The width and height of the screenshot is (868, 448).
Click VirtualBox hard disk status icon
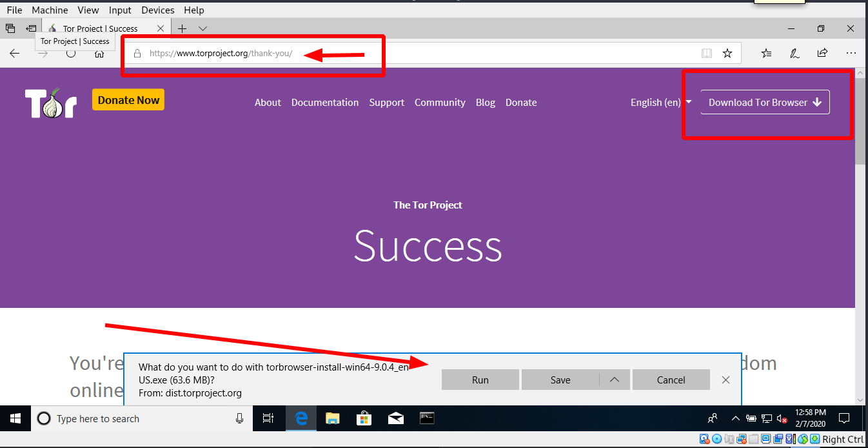[704, 439]
